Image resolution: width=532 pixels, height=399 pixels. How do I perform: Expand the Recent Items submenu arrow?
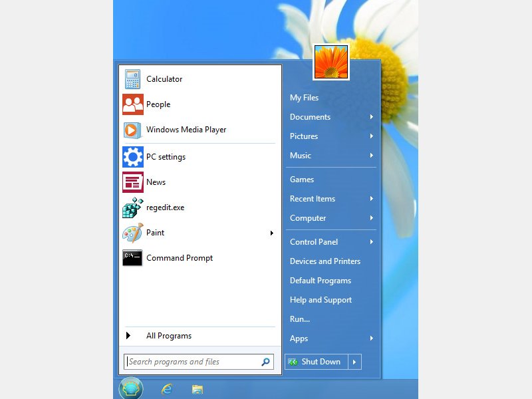click(372, 198)
